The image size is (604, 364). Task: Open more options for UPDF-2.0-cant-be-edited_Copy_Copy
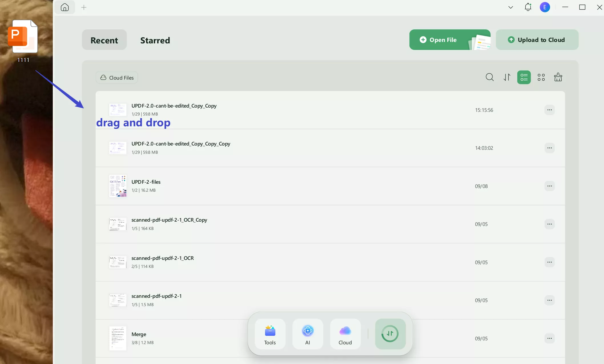550,110
